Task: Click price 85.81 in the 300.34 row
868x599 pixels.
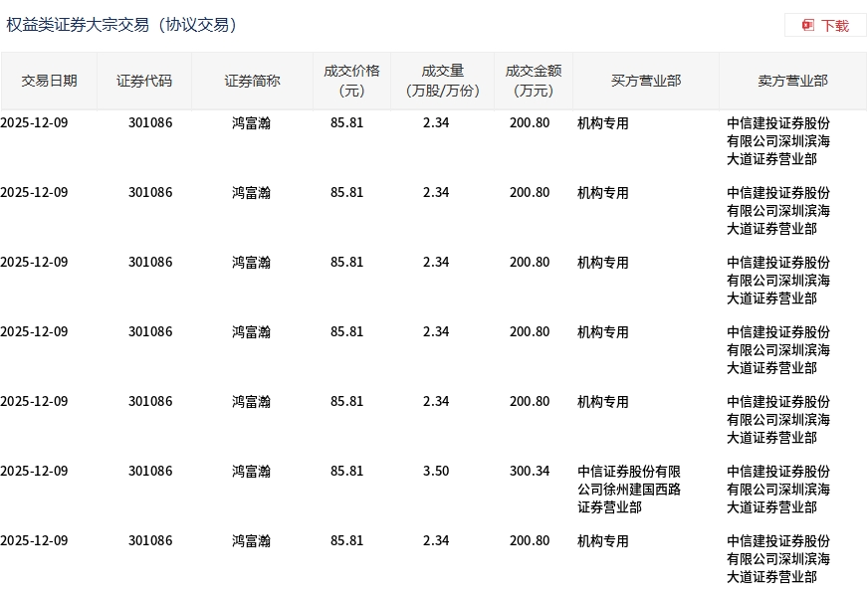Action: coord(346,471)
